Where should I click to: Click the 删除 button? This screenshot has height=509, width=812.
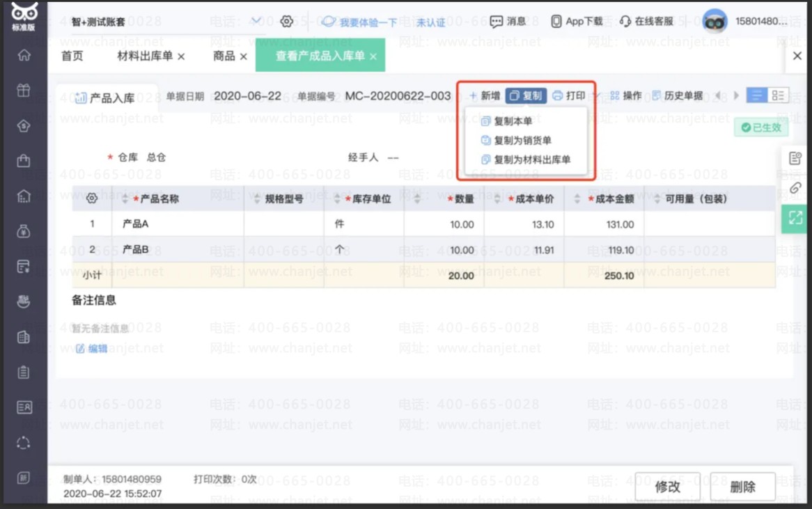[742, 487]
